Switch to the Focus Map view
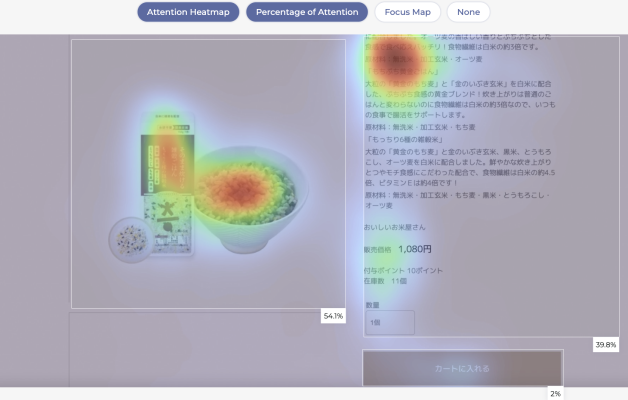628x400 pixels. [407, 12]
